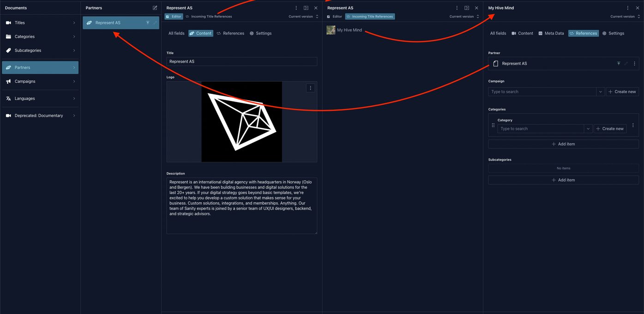Expand Subcategories using its chevron
This screenshot has height=314, width=644.
click(74, 50)
